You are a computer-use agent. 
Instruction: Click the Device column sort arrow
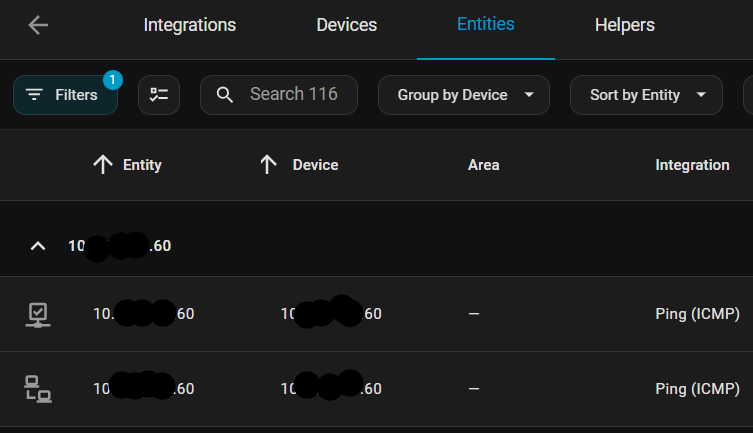268,165
